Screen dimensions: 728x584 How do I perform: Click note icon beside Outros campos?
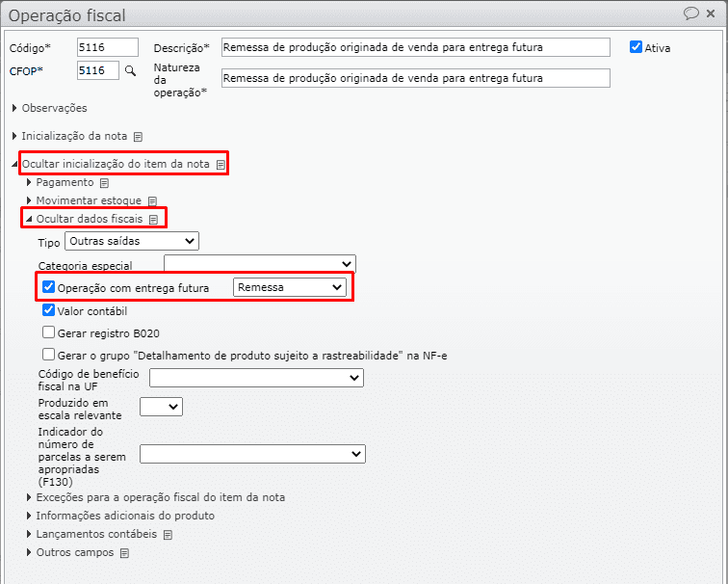(124, 553)
